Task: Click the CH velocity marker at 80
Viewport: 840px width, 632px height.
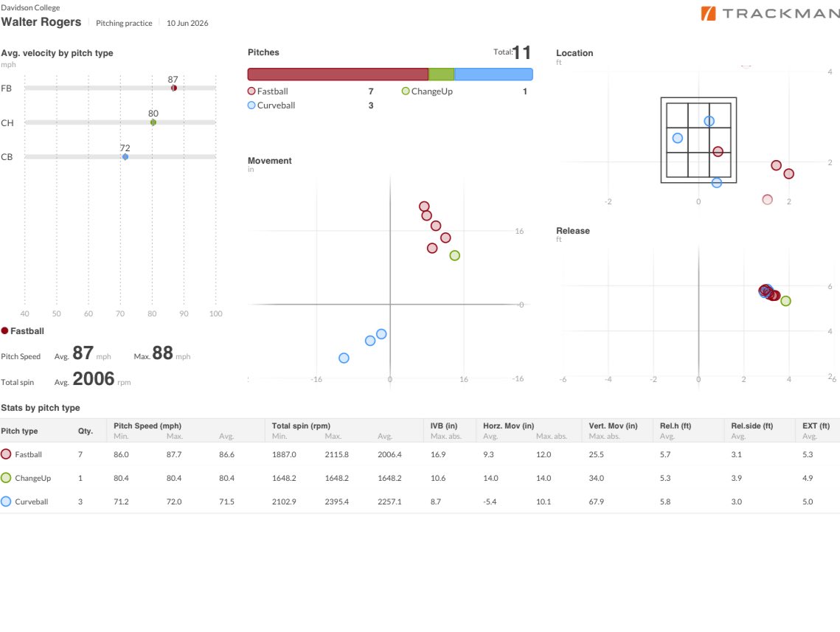Action: (x=153, y=122)
